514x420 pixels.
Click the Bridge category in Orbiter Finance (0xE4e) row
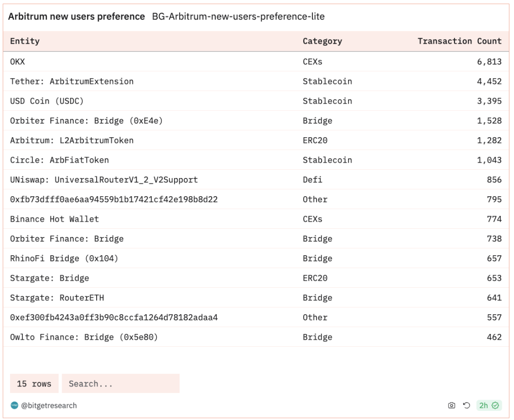pyautogui.click(x=318, y=121)
